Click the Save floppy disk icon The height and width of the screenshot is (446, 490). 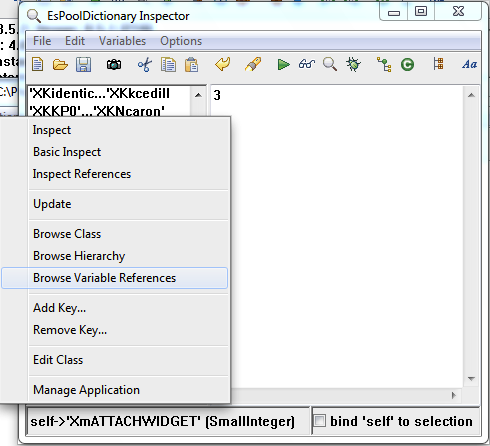83,64
